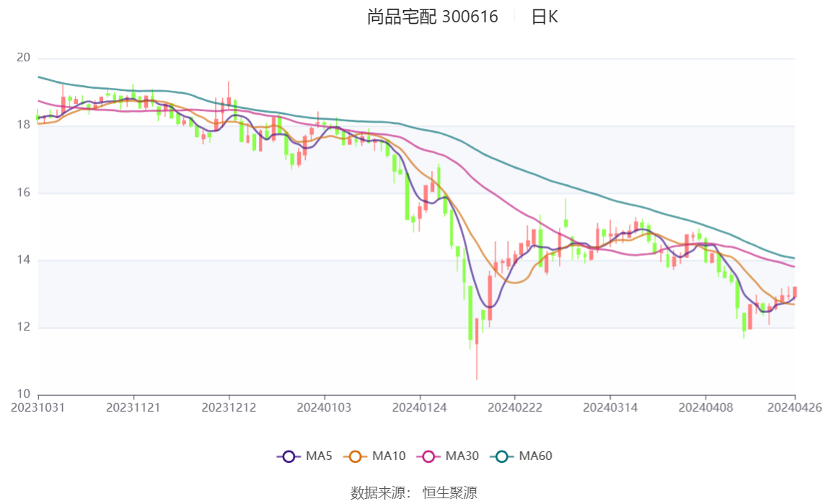Click the teal MA60 line's right end
828x504 pixels.
pyautogui.click(x=793, y=258)
